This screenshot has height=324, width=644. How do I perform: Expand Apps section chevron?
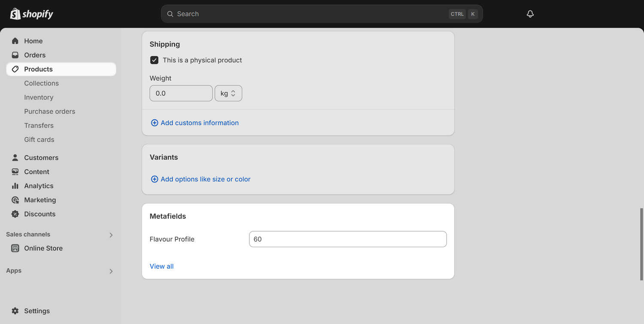click(111, 271)
